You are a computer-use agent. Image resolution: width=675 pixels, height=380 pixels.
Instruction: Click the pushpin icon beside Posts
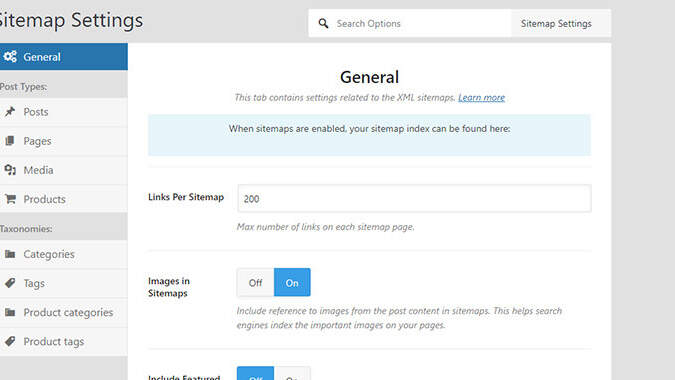(x=10, y=112)
